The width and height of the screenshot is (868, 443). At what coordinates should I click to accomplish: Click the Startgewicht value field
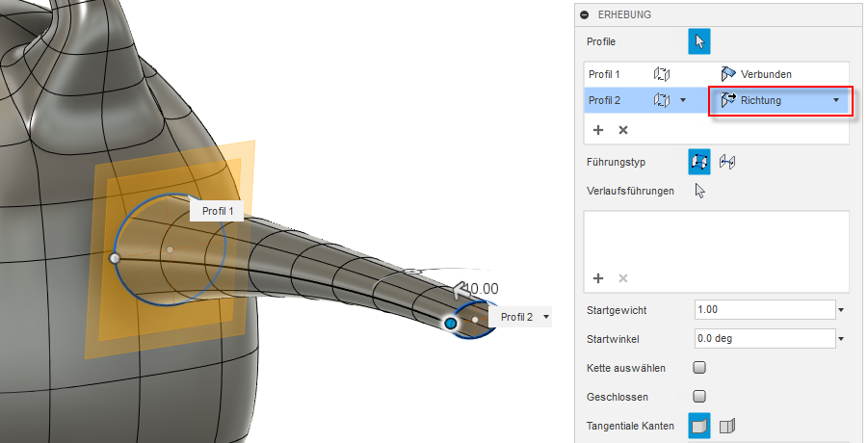pos(765,310)
